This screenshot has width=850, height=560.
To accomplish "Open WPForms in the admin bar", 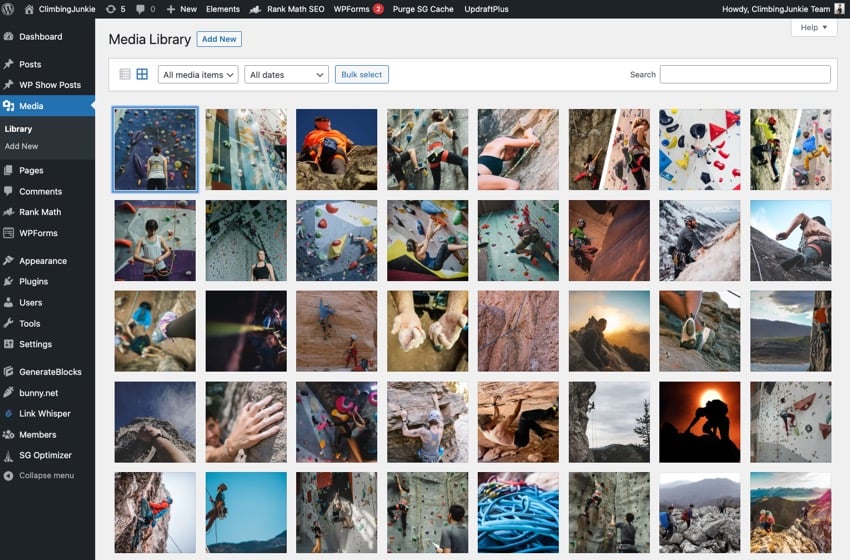I will [357, 9].
